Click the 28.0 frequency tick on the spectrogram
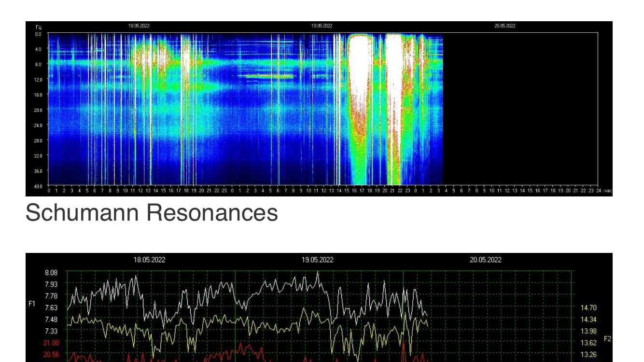 click(x=38, y=140)
